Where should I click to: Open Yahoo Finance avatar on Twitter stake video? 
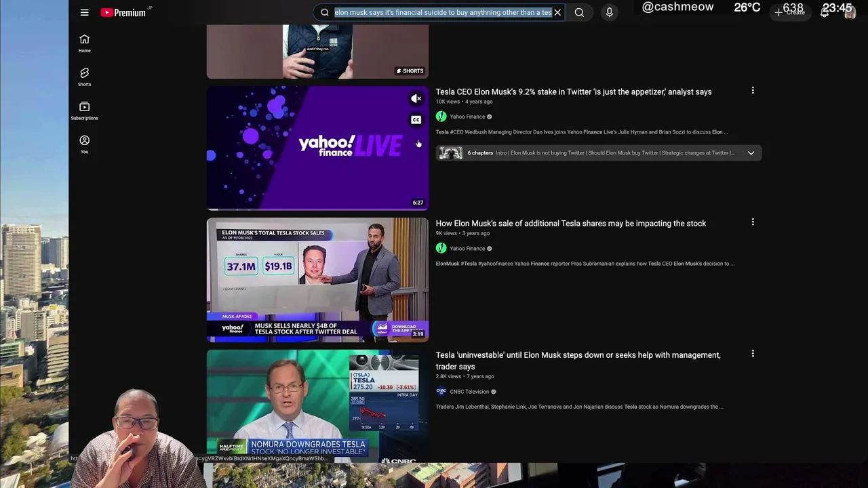(x=441, y=117)
